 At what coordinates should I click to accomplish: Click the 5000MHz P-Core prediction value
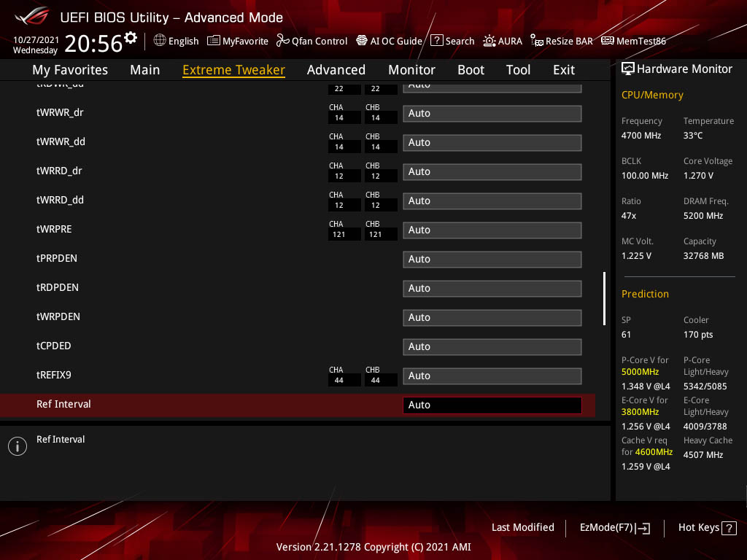coord(640,372)
